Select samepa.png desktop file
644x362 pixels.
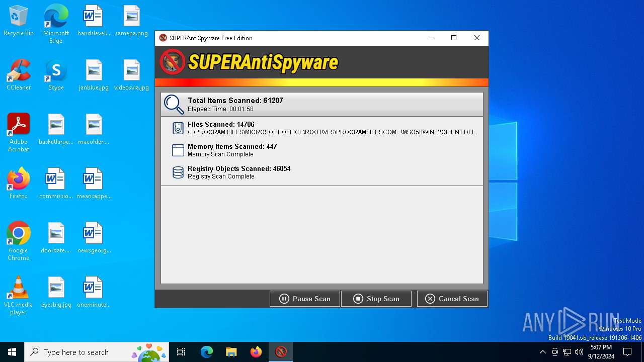coord(131,21)
